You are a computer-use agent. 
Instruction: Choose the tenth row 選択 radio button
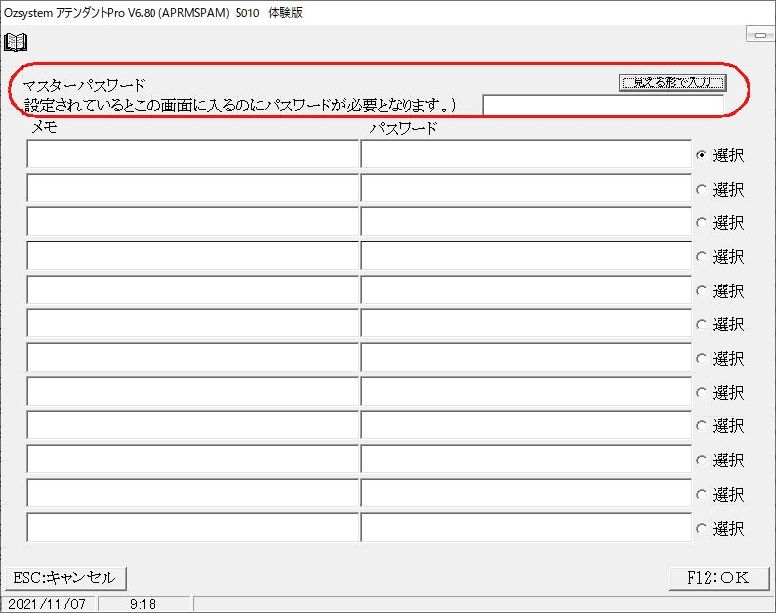[x=701, y=460]
